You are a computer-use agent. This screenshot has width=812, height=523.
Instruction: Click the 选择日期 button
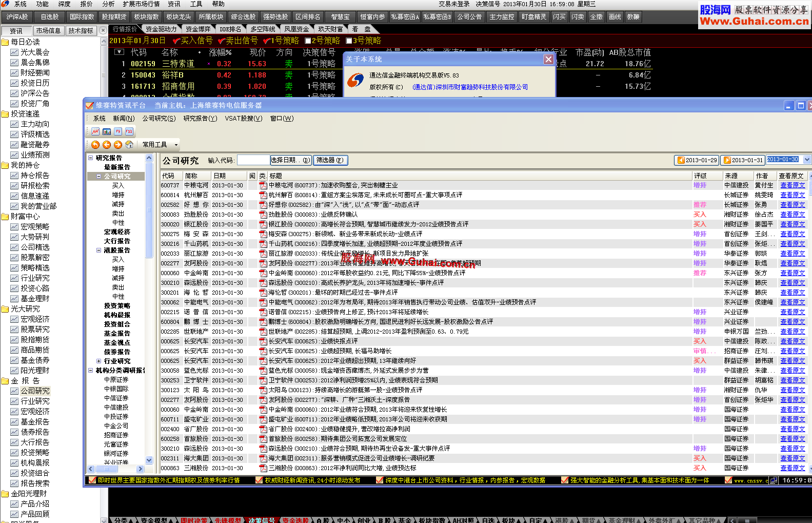coord(291,160)
